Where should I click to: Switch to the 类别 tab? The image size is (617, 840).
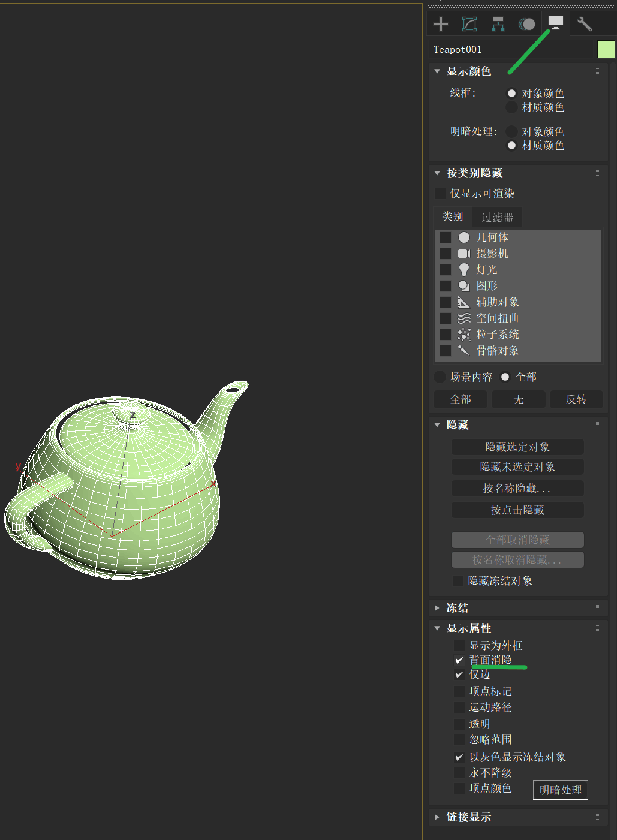(453, 216)
